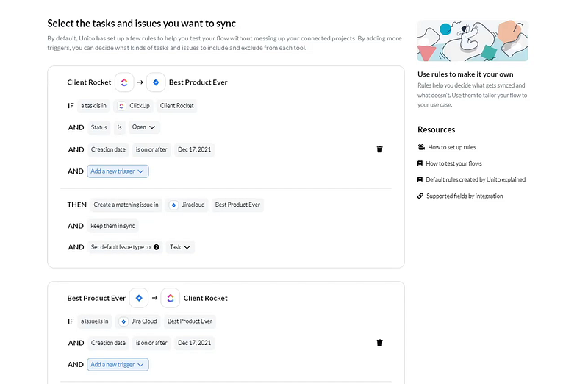588x384 pixels.
Task: Click the Dec 17, 2021 date in Jira rule
Action: coord(194,343)
